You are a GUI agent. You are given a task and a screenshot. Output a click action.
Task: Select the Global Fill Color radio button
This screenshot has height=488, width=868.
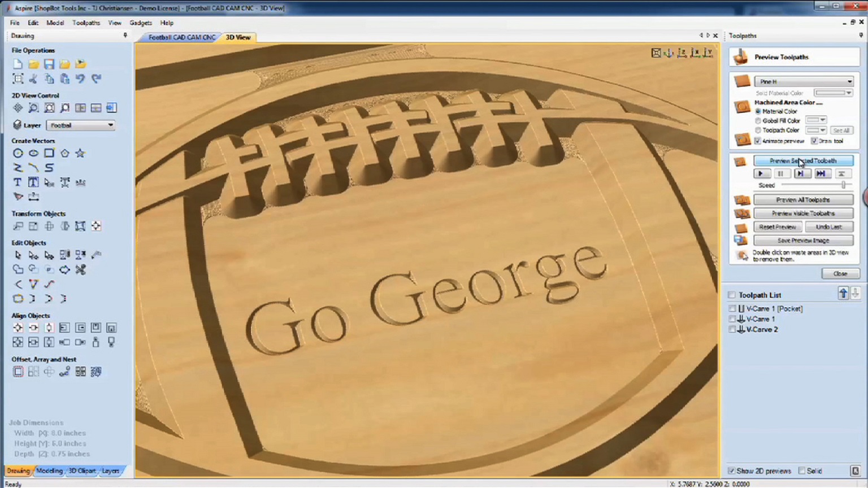tap(758, 121)
